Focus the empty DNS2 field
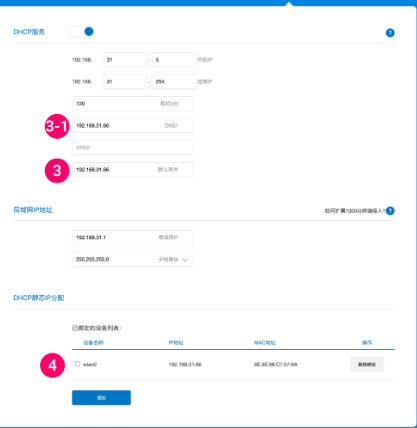Screen dimensions: 417x428 [132, 147]
